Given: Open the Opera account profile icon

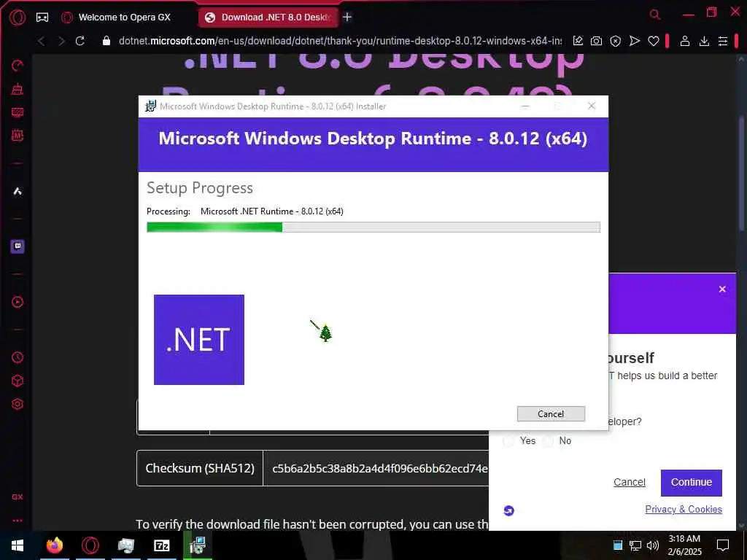Looking at the screenshot, I should pyautogui.click(x=685, y=41).
